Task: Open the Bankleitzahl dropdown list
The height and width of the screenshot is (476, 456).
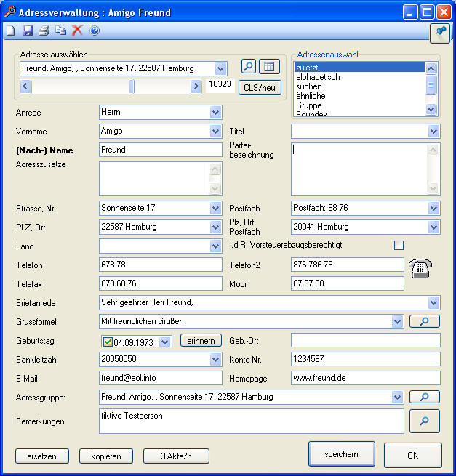Action: (215, 359)
